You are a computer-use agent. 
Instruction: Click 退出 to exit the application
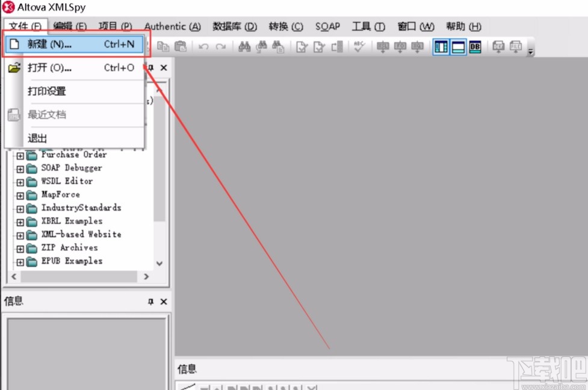click(x=37, y=138)
